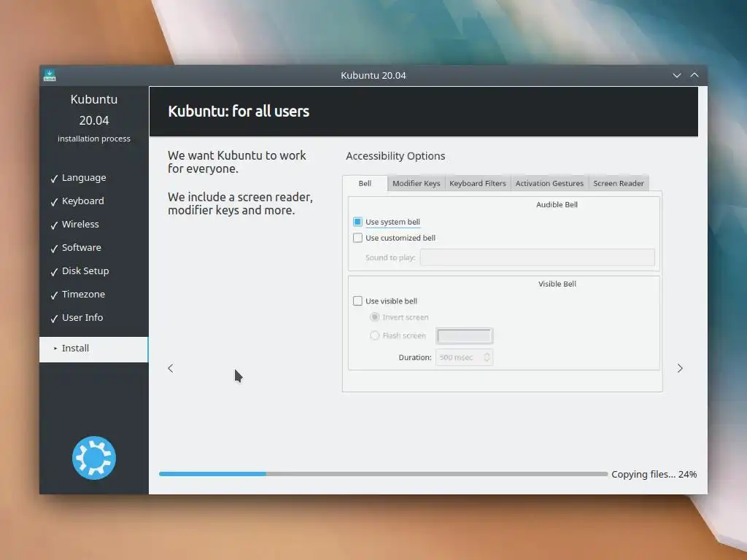Viewport: 747px width, 560px height.
Task: Click the Kubuntu gear logo in the sidebar
Action: pyautogui.click(x=94, y=458)
